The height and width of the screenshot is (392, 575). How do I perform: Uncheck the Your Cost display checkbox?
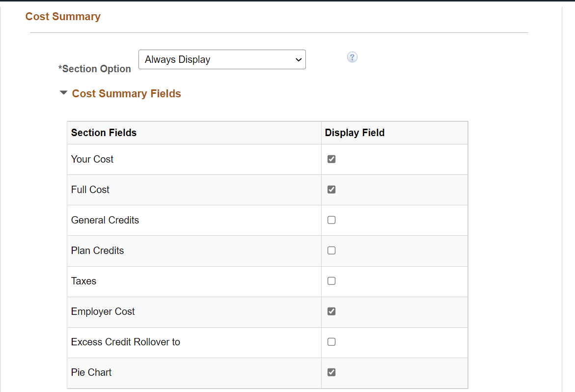pos(331,159)
